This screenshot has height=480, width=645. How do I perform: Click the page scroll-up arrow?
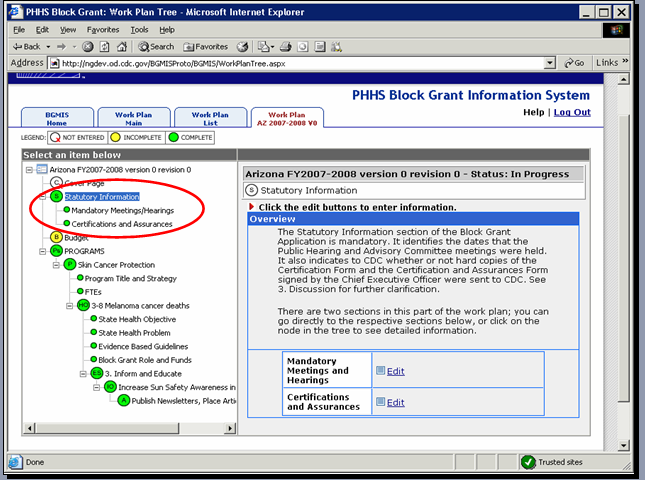point(624,79)
